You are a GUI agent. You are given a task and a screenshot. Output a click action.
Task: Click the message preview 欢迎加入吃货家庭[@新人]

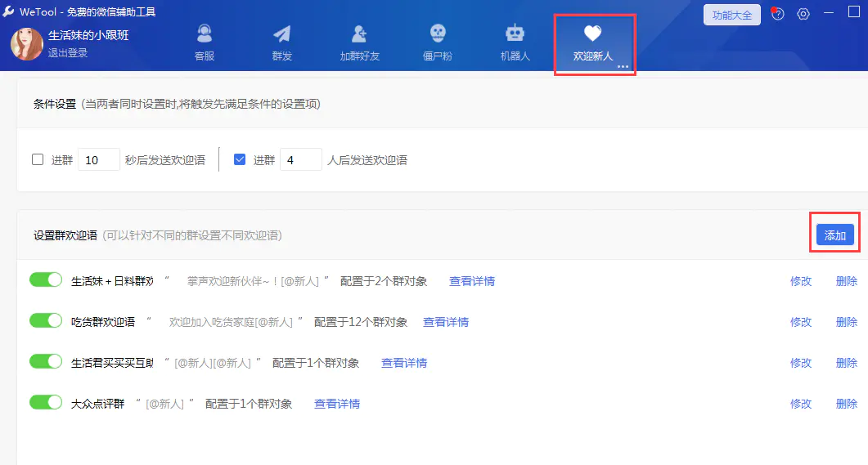point(231,322)
